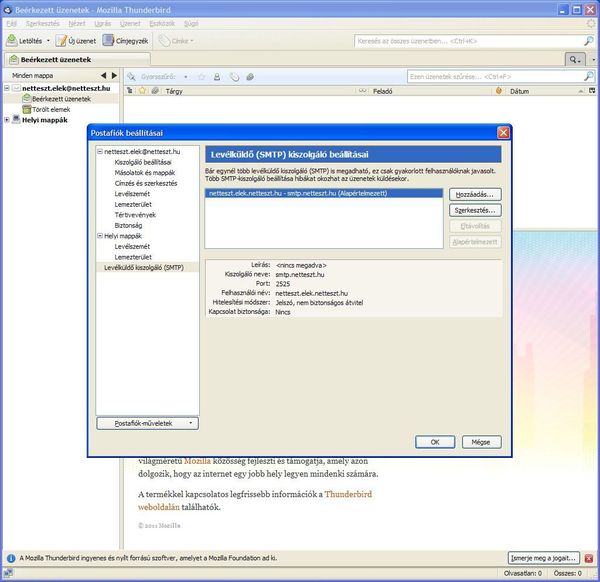The height and width of the screenshot is (582, 600).
Task: Open the Nézet menu
Action: click(76, 21)
